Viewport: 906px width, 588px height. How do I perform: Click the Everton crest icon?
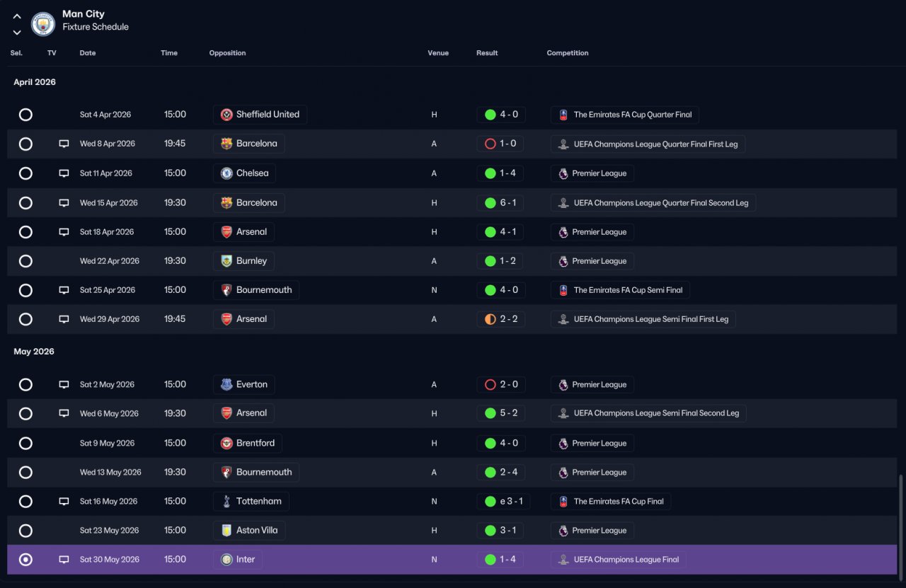click(226, 385)
